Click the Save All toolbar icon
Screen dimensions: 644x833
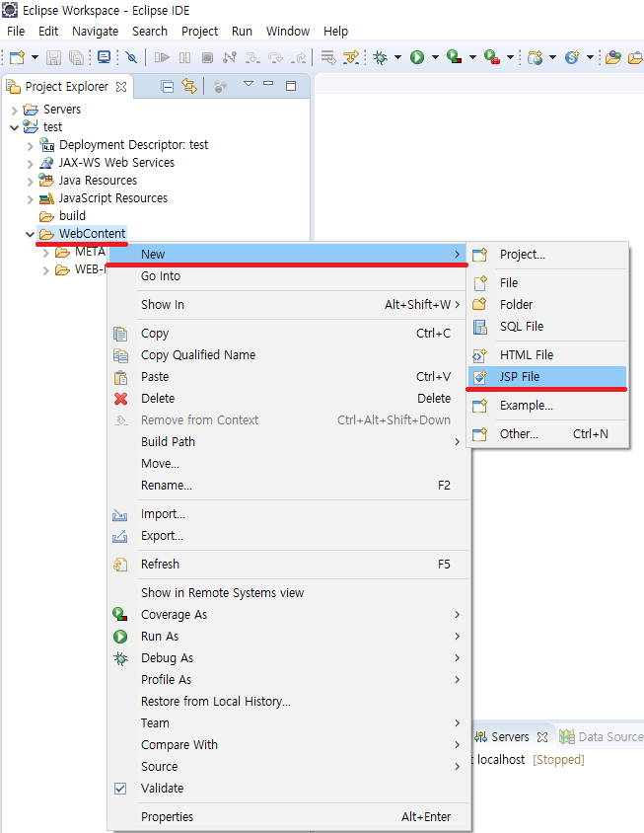(x=77, y=57)
